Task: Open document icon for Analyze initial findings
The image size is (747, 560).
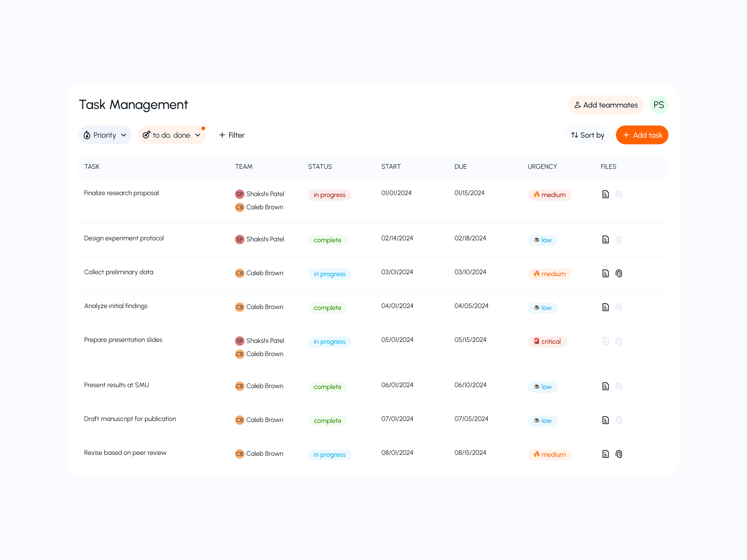Action: coord(605,307)
